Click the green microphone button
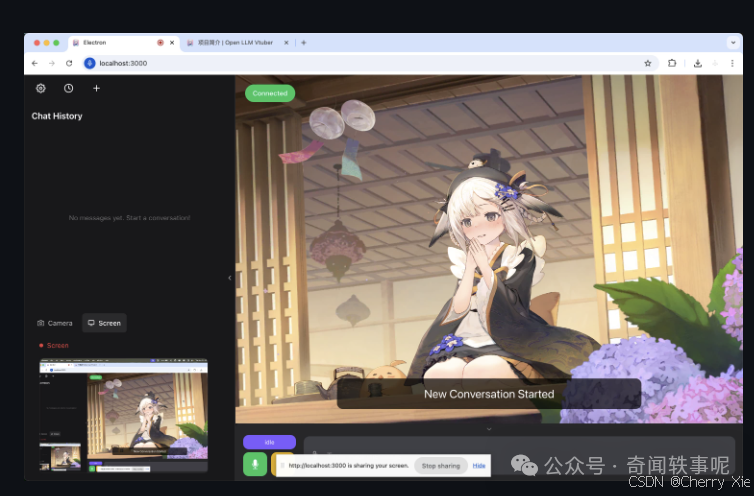This screenshot has height=496, width=754. pos(255,464)
